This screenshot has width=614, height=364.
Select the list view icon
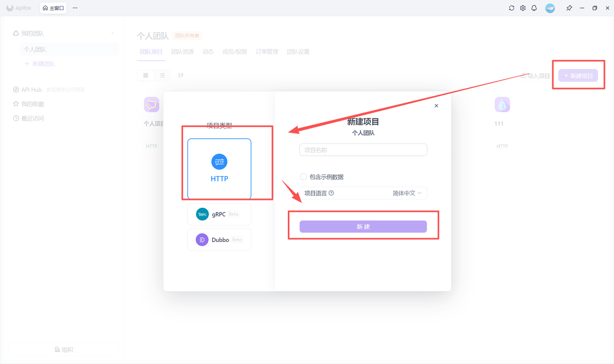pos(162,75)
